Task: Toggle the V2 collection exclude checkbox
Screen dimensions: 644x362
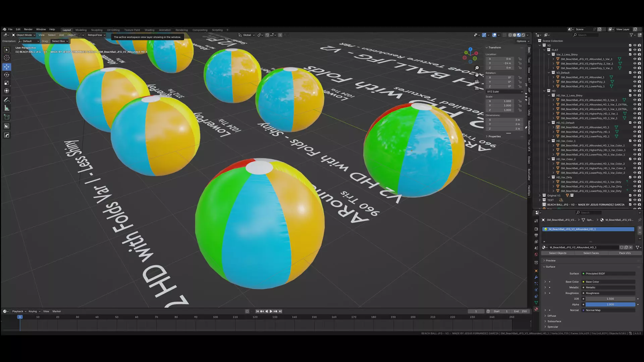Action: pos(630,45)
